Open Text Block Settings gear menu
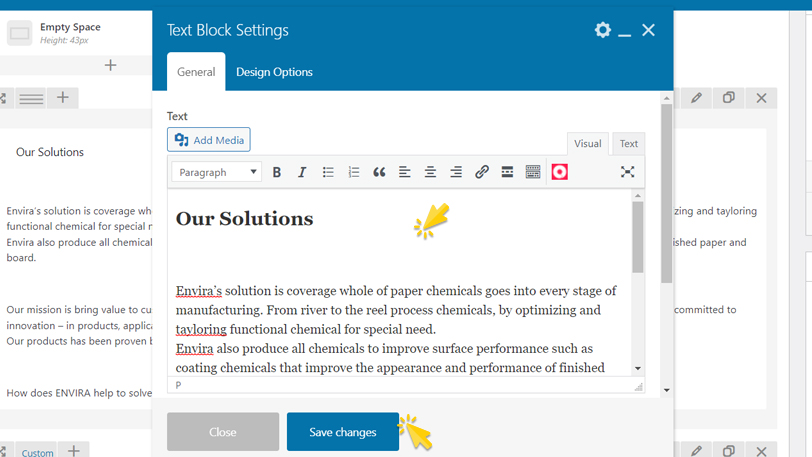The width and height of the screenshot is (812, 457). coord(602,30)
